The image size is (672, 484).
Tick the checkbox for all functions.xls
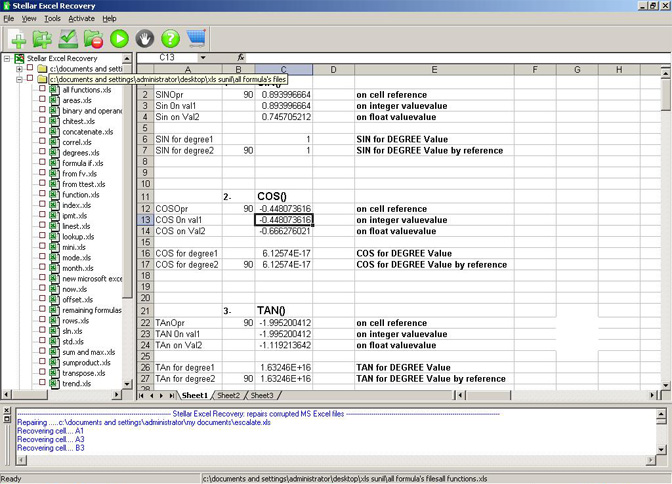tap(42, 89)
